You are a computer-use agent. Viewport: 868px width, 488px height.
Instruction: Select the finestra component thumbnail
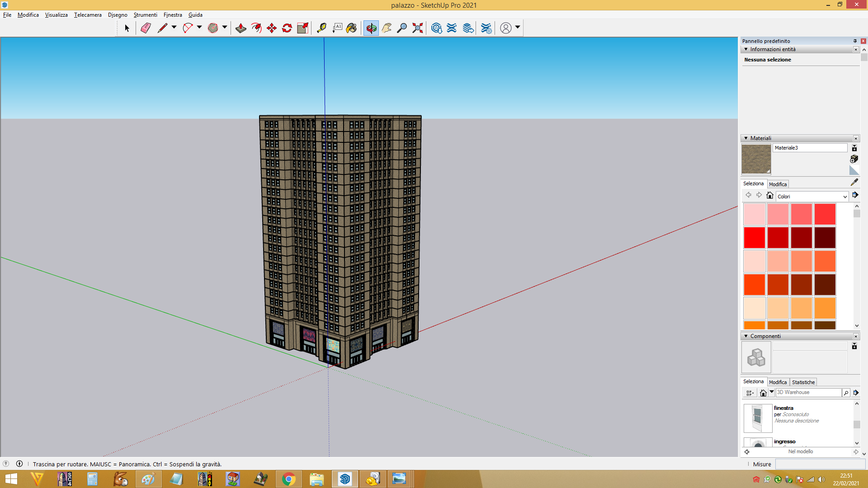(x=758, y=418)
